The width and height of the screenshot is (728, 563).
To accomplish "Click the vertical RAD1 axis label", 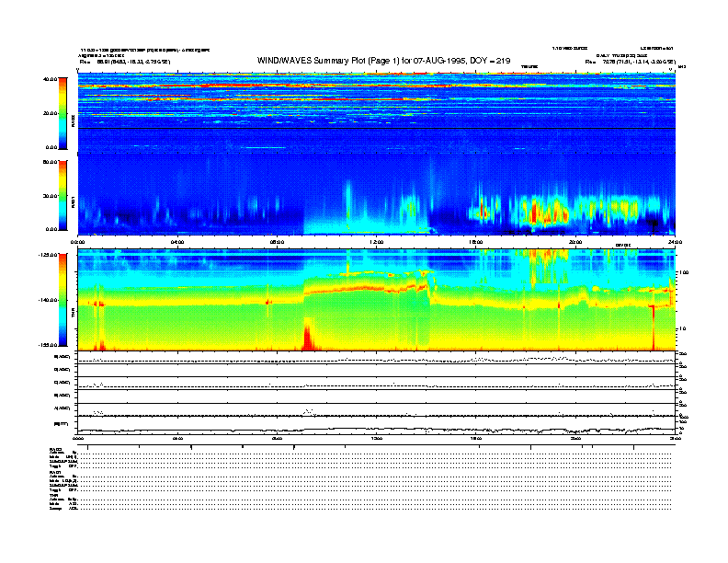I will coord(73,201).
